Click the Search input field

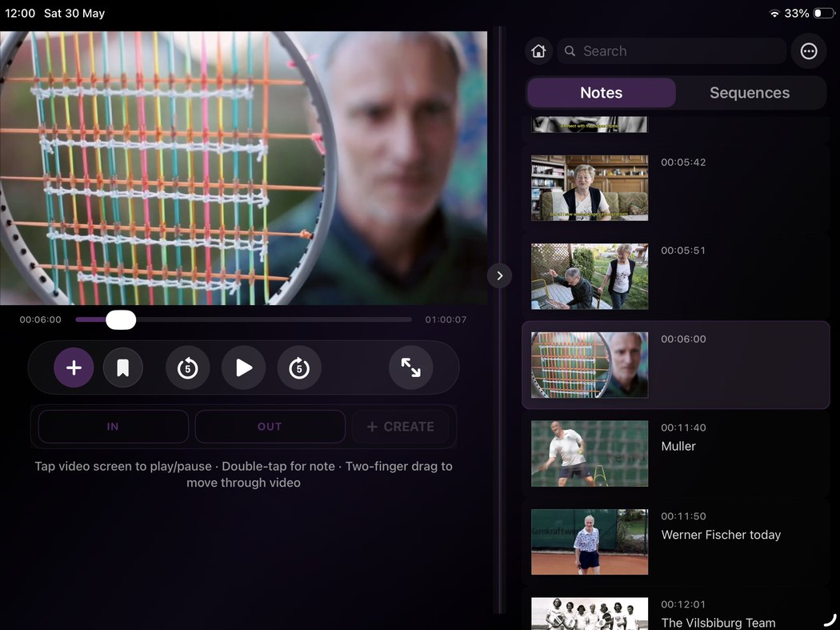(672, 51)
